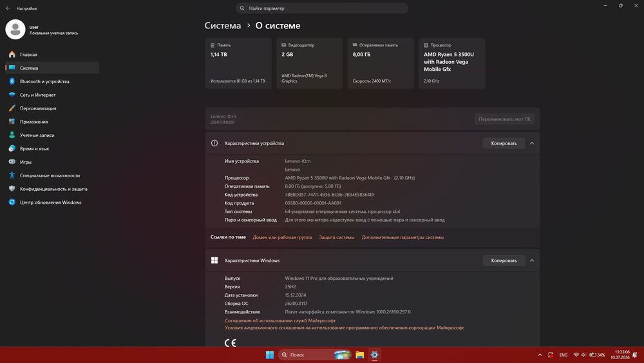Viewport: 644px width, 363px height.
Task: Click the info icon of Характеристики устройства
Action: pos(214,143)
